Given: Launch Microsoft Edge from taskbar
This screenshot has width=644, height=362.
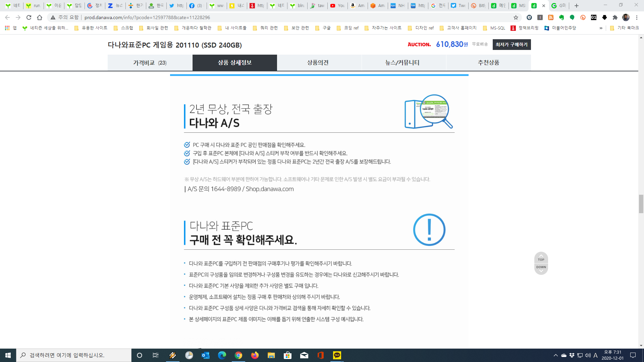Looking at the screenshot, I should point(222,355).
